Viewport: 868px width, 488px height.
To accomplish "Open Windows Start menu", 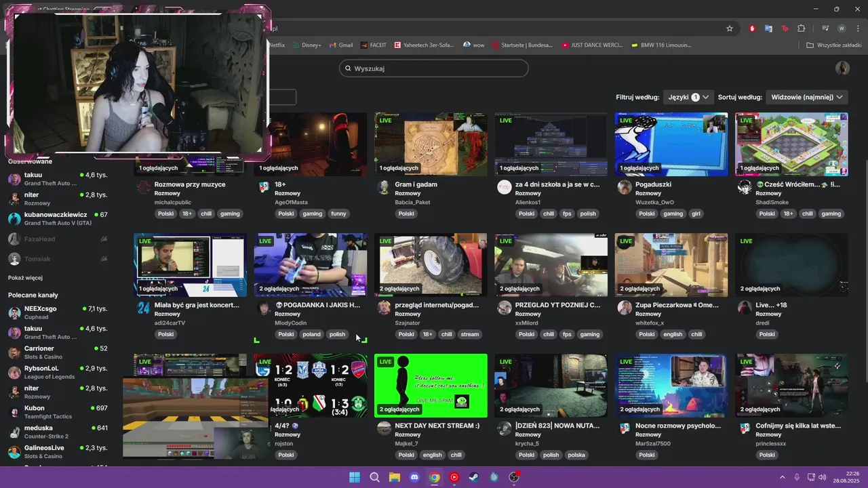I will [355, 477].
